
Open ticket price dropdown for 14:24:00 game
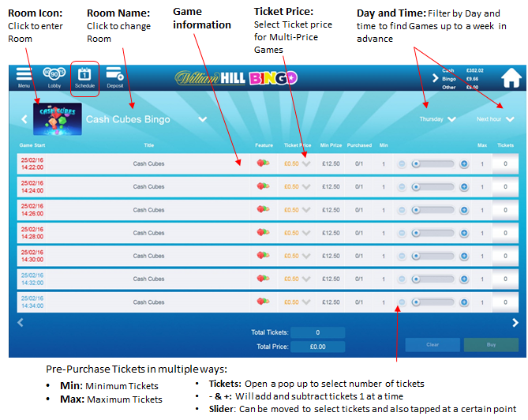306,186
